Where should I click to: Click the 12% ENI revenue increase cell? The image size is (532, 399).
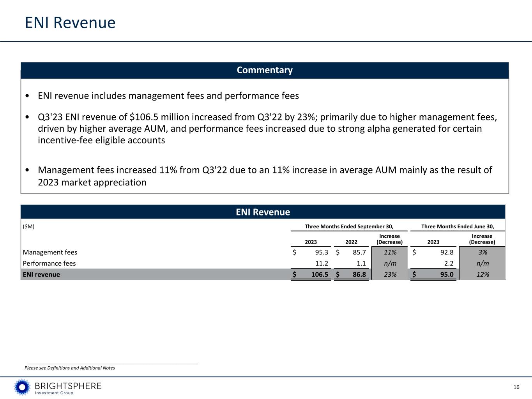[x=482, y=274]
